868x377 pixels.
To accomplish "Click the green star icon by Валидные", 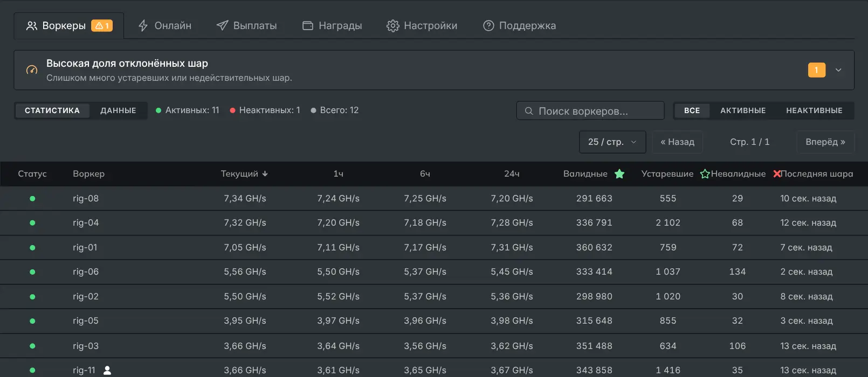I will point(619,174).
